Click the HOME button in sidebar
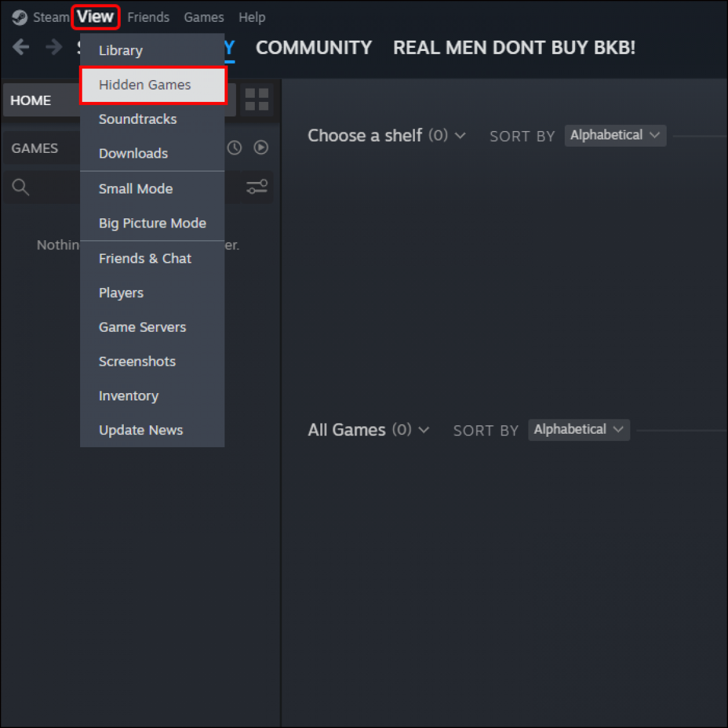Viewport: 728px width, 728px height. click(41, 101)
